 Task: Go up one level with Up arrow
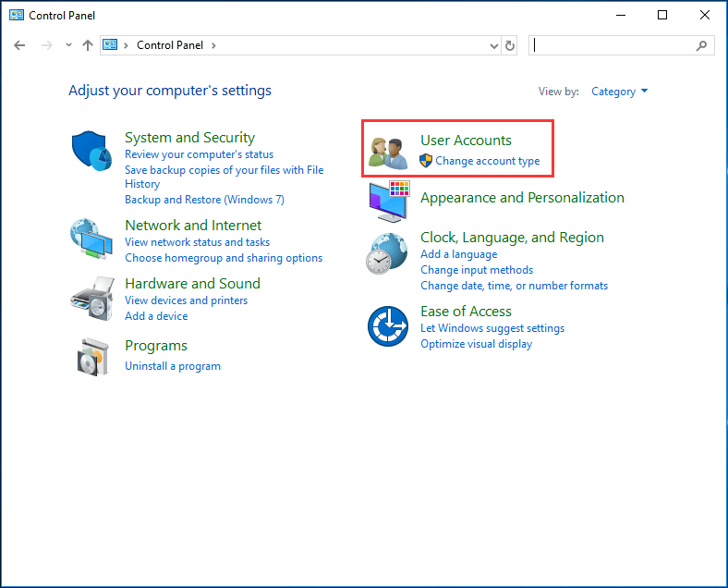tap(87, 45)
